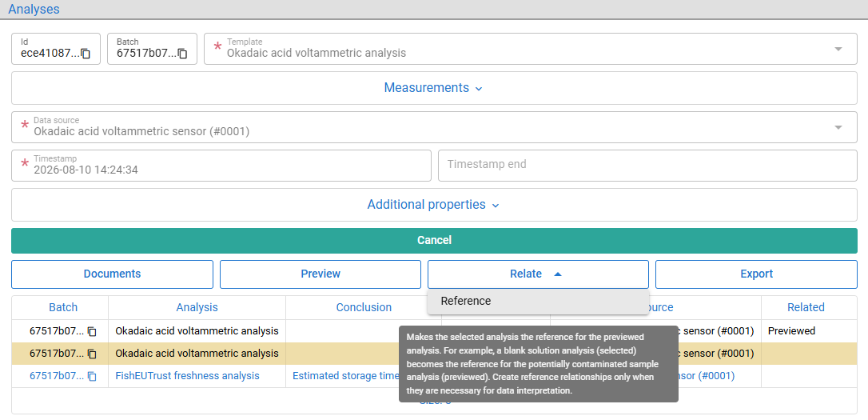Click the Timestamp field 2026-08-10 14:24:34

[x=221, y=166]
